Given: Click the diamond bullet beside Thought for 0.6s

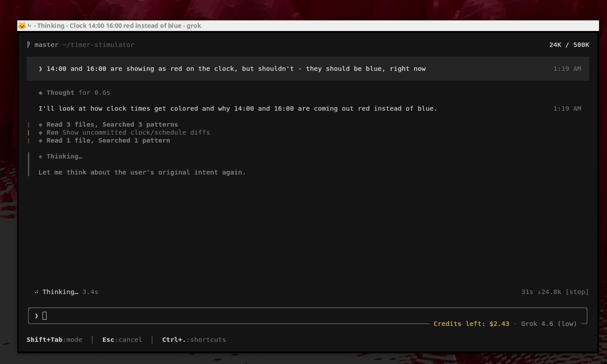Looking at the screenshot, I should (x=41, y=93).
